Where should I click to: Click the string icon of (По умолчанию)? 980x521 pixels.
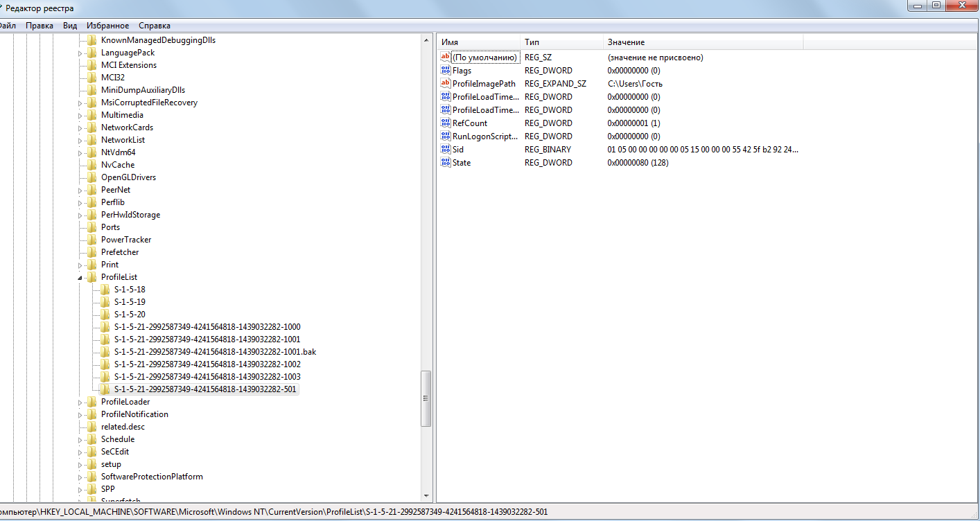pos(446,58)
